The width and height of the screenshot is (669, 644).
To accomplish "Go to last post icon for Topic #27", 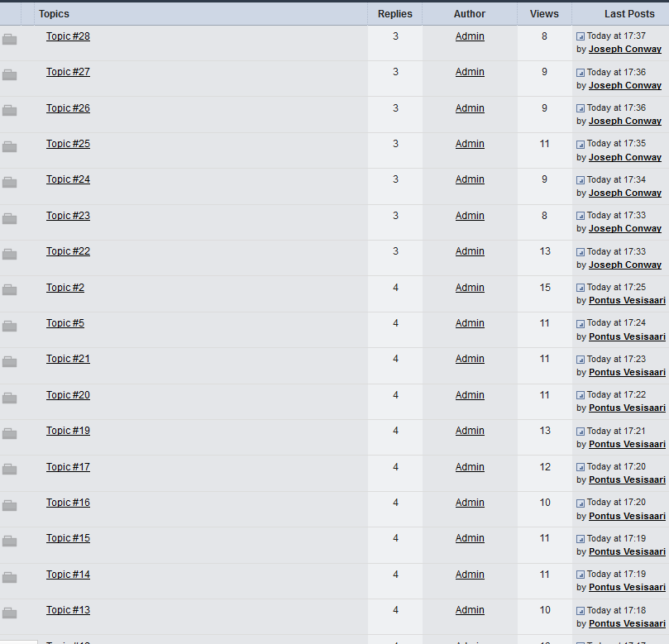I will click(x=581, y=73).
